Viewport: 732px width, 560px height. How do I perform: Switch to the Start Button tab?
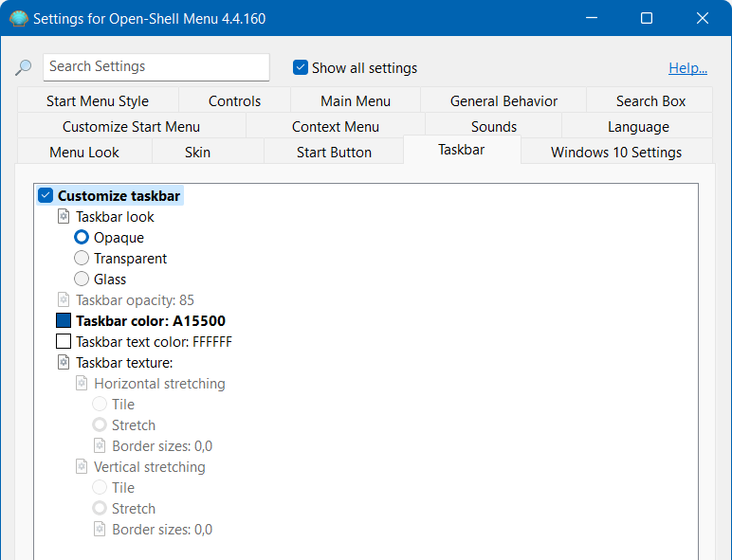pos(334,153)
